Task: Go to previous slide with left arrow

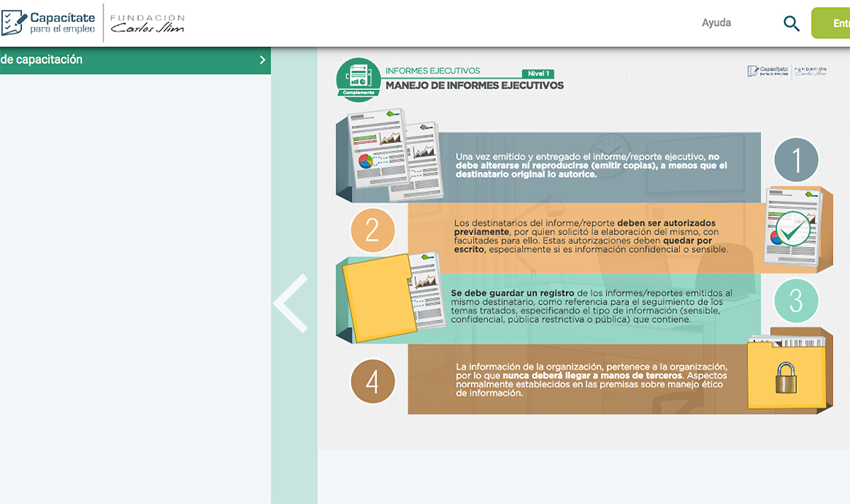Action: click(x=292, y=303)
